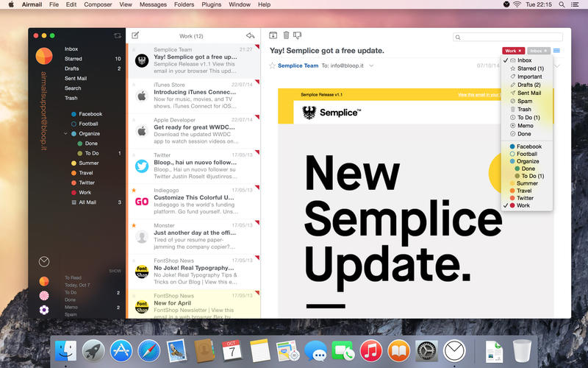
Task: Toggle the Work label in dropdown list
Action: 523,205
